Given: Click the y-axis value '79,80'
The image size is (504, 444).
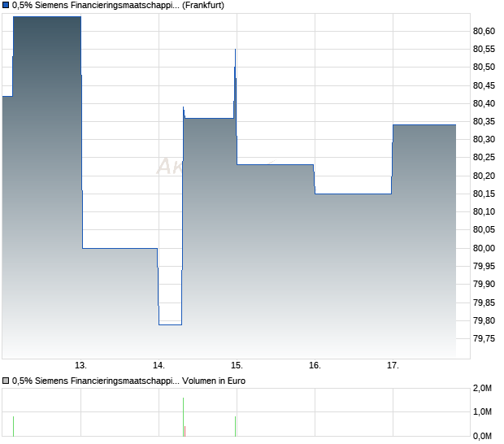Looking at the screenshot, I should [484, 320].
